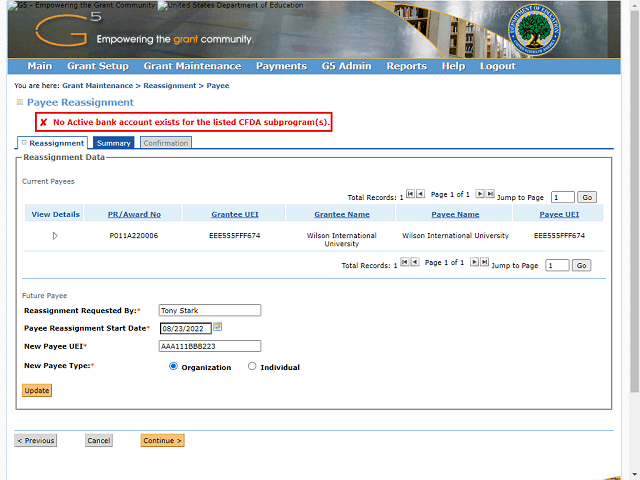
Task: Open the calendar picker beside Start Date
Action: click(218, 327)
